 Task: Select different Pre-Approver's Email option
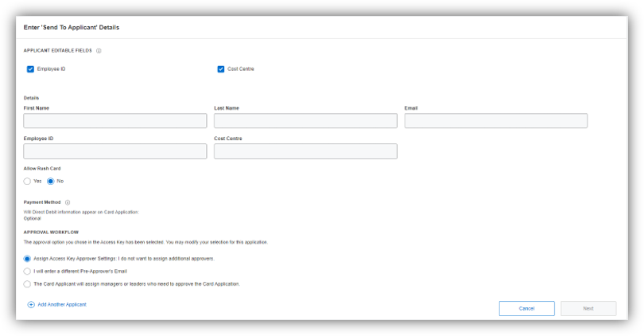coord(28,271)
